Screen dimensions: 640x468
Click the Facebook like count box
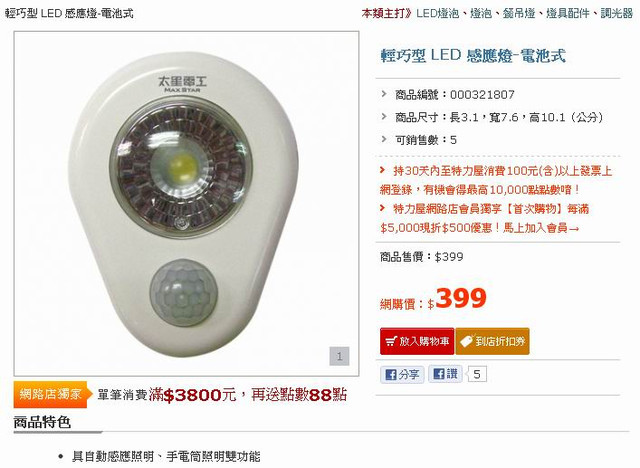coord(477,374)
